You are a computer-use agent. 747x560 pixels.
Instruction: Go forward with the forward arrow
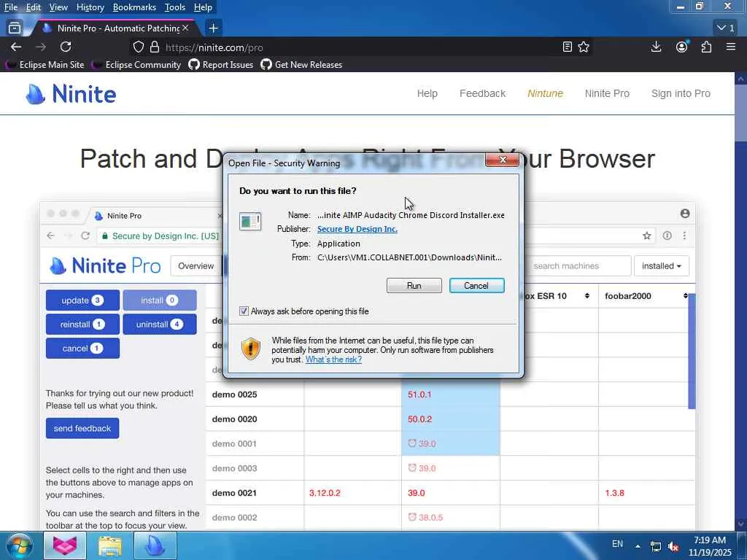click(x=41, y=47)
